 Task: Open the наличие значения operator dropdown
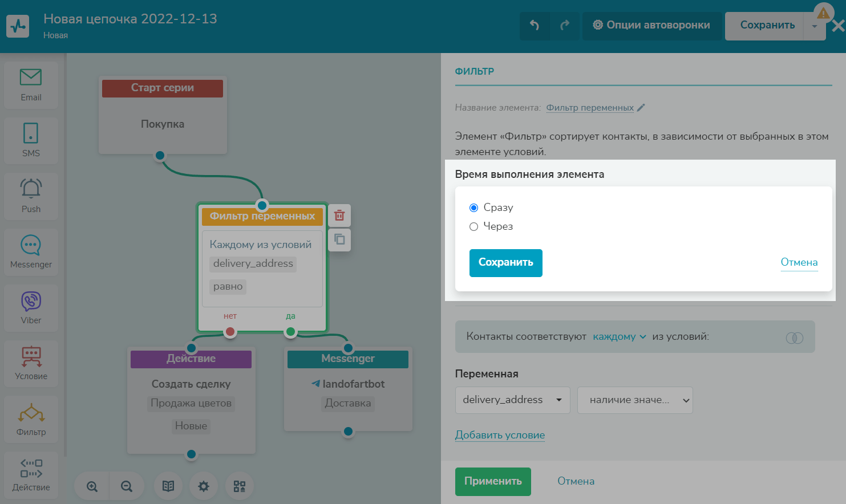pyautogui.click(x=635, y=400)
